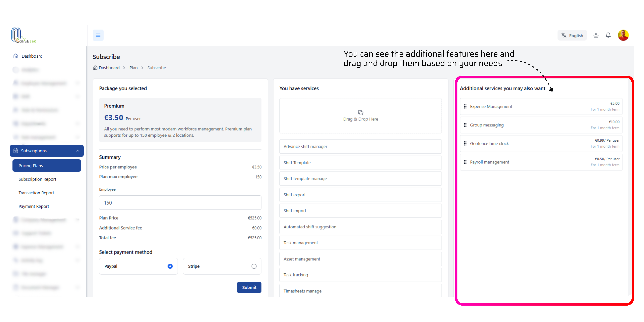Select Pricing Plans in sidebar

pos(47,166)
